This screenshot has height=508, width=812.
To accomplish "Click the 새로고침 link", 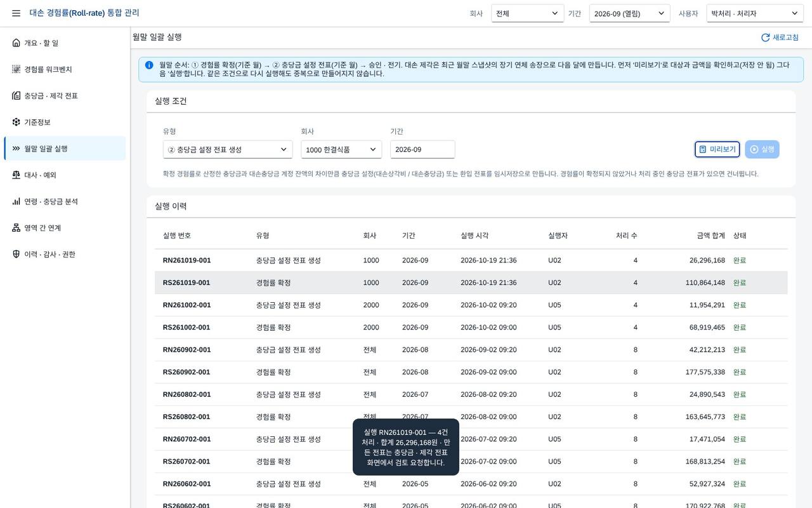I will click(780, 37).
